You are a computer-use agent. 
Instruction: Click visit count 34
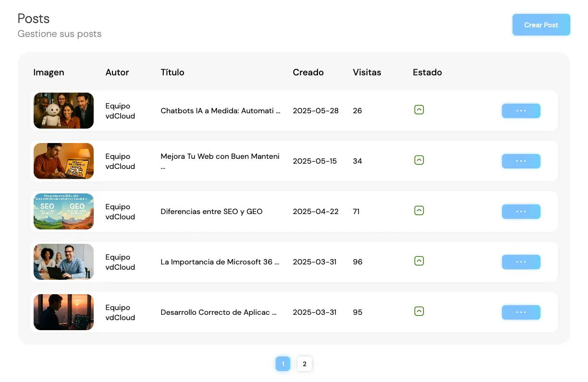357,161
